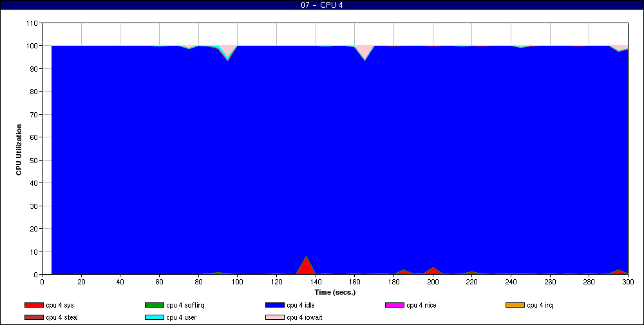
Task: Click the blue cpu 4 idle legend swatch
Action: (x=275, y=305)
